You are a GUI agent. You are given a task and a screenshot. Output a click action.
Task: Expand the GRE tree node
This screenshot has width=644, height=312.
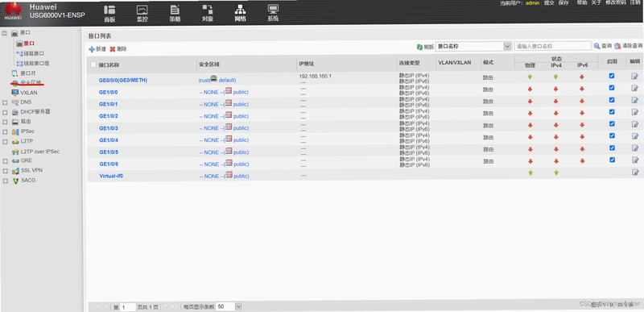coord(5,160)
